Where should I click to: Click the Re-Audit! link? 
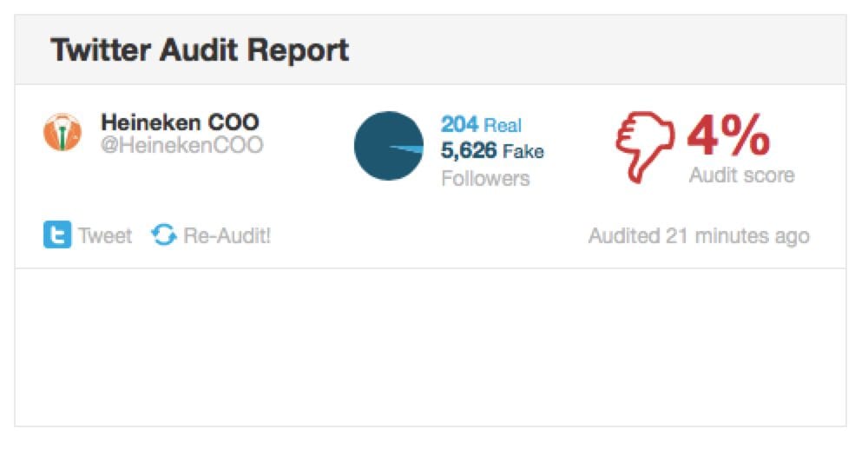pos(227,235)
